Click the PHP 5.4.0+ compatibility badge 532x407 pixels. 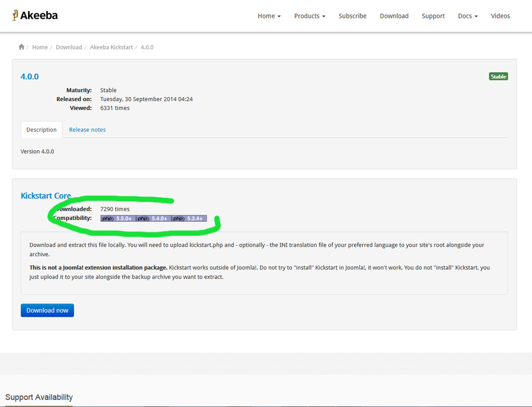click(154, 218)
